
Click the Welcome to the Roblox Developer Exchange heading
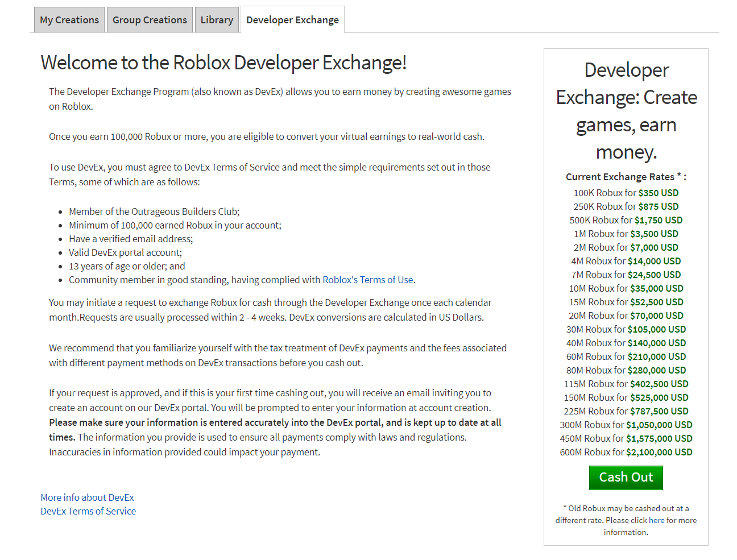pyautogui.click(x=223, y=63)
